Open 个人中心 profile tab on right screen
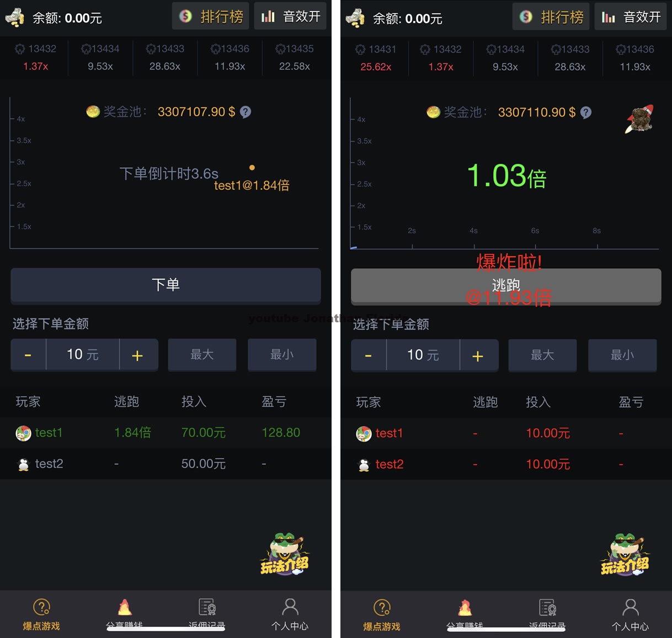The height and width of the screenshot is (638, 672). pos(630,614)
